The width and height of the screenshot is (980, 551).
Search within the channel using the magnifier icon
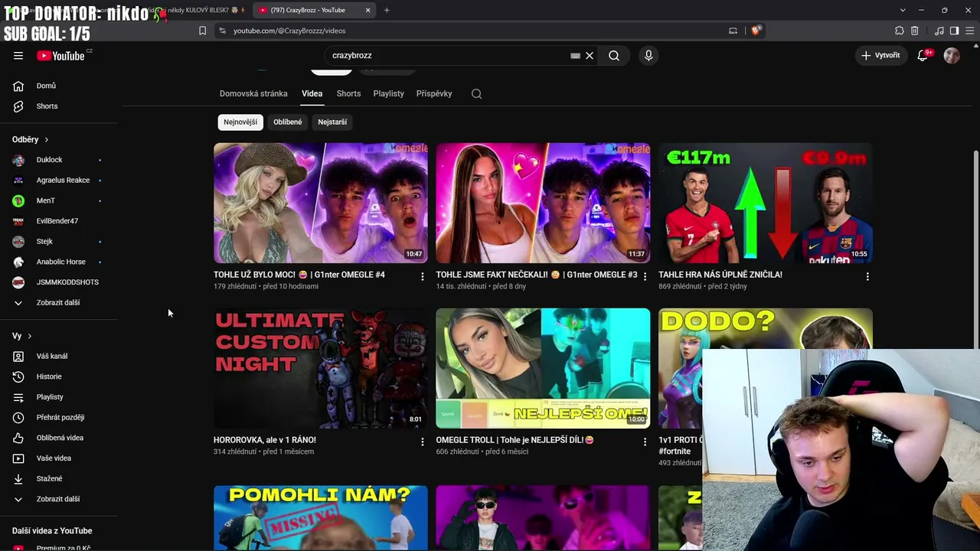pos(477,94)
